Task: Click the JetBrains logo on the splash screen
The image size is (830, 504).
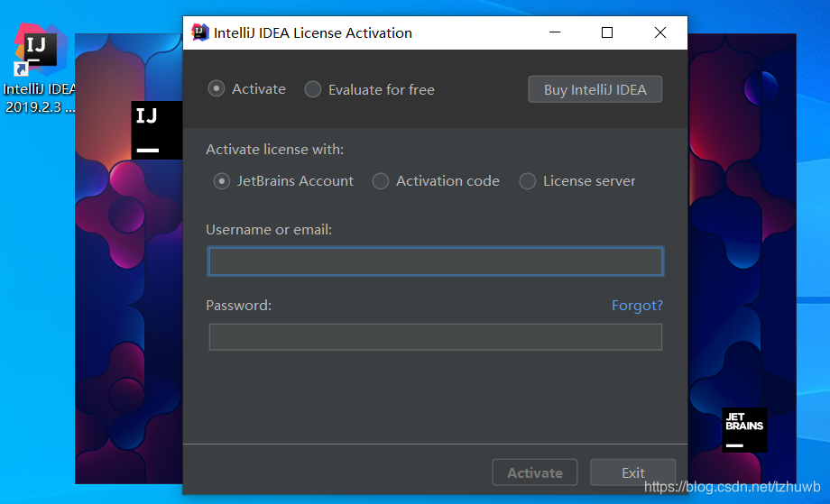Action: [744, 430]
